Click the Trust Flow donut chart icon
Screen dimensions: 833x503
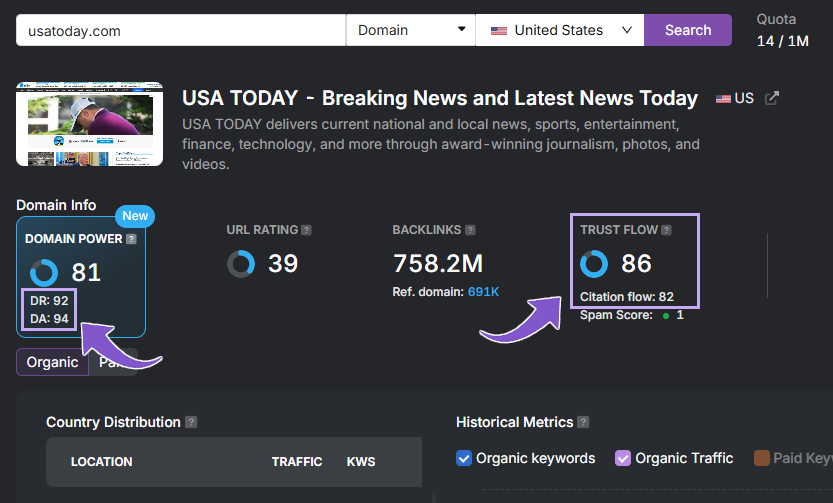pos(594,264)
